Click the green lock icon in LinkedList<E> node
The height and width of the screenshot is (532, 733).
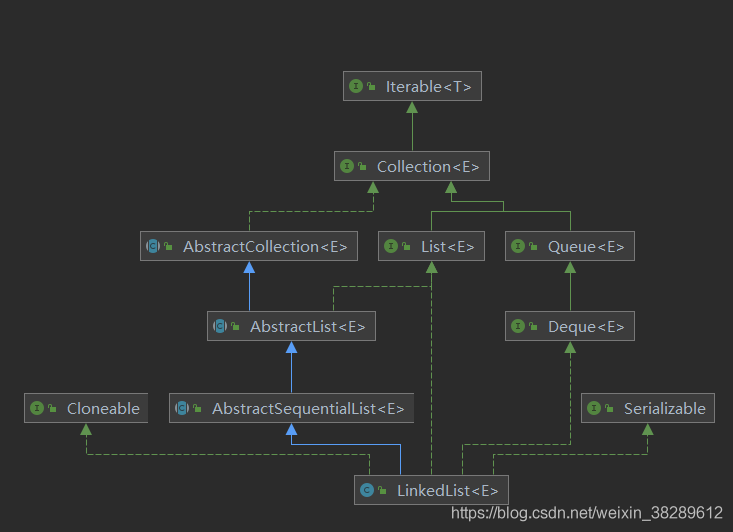coord(382,490)
